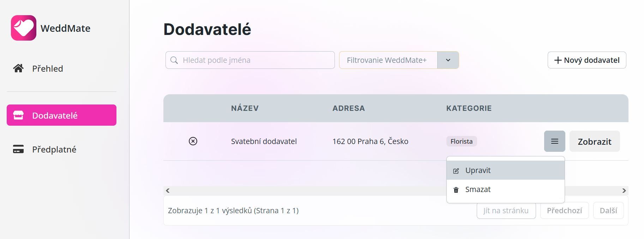Click the credit card icon beside Předplatné
Screen dimensions: 644x239
[18, 149]
